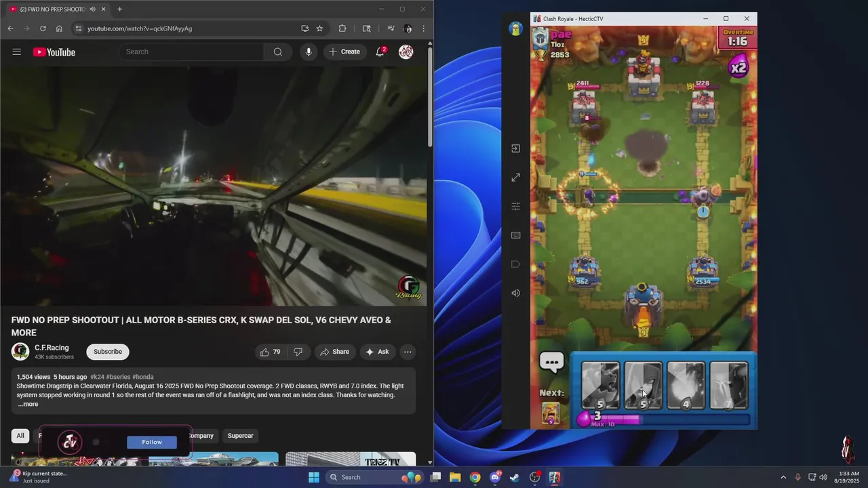This screenshot has height=488, width=868.
Task: Open Chrome's home page button
Action: coord(59,28)
